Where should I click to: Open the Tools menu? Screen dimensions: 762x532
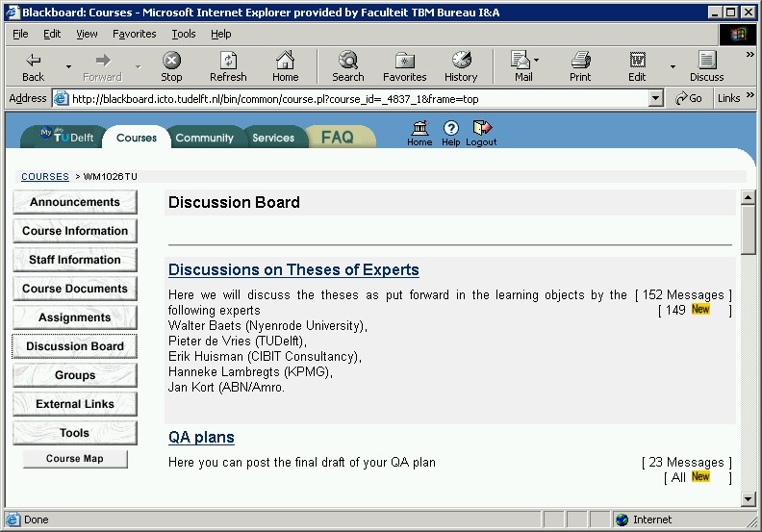(183, 34)
